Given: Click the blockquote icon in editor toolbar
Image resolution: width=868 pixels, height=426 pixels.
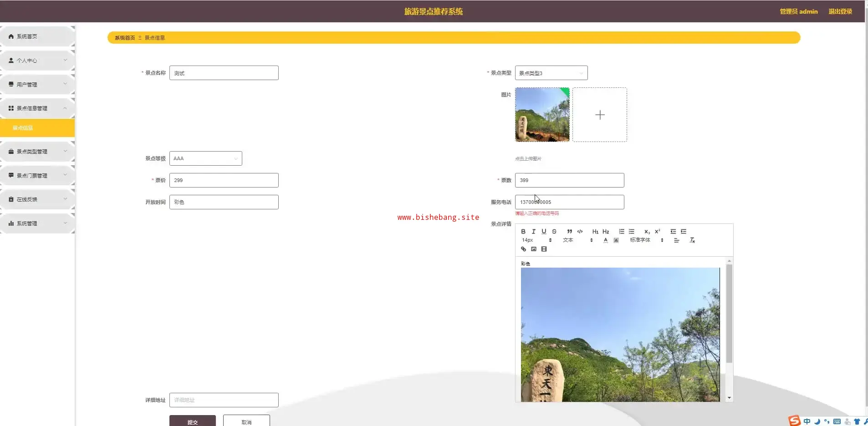Looking at the screenshot, I should (x=569, y=232).
